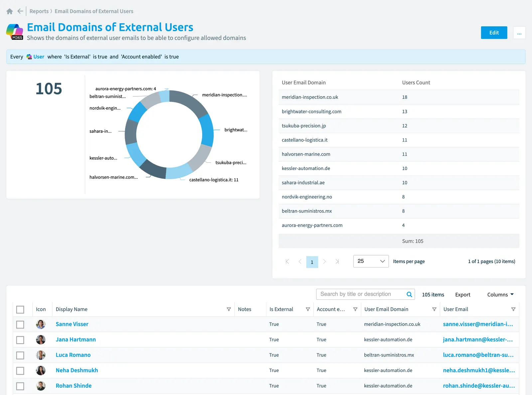The width and height of the screenshot is (532, 395).
Task: Click the Edit button
Action: pos(494,33)
